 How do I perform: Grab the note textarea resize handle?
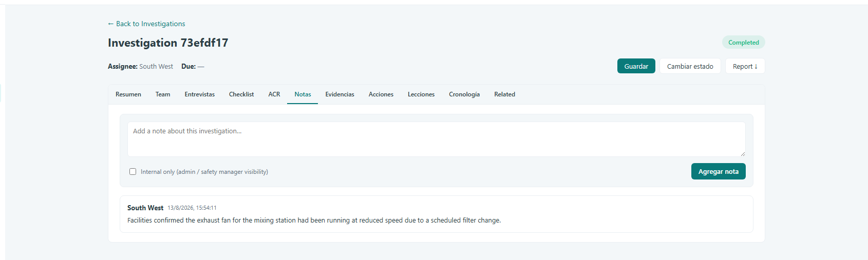coord(742,153)
